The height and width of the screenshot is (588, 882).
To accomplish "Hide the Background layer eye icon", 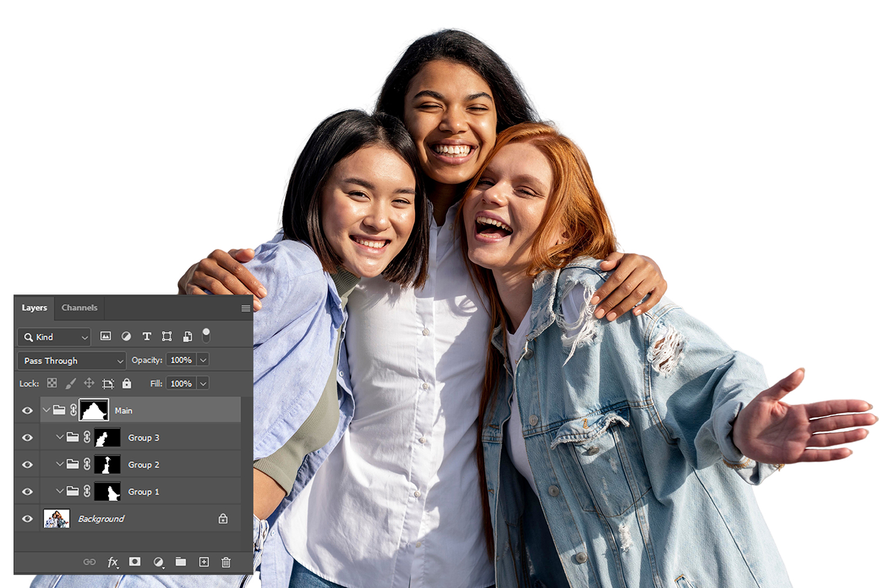I will coord(27,519).
